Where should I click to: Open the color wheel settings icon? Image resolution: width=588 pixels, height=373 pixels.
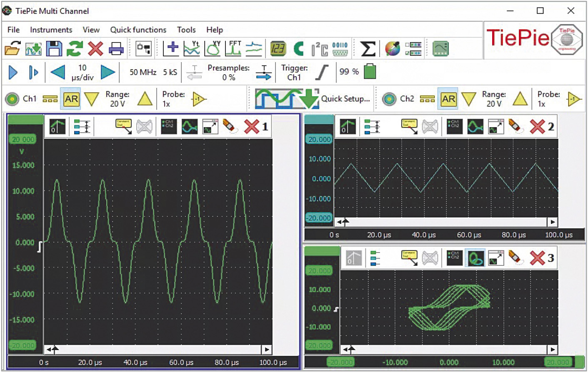pyautogui.click(x=393, y=49)
